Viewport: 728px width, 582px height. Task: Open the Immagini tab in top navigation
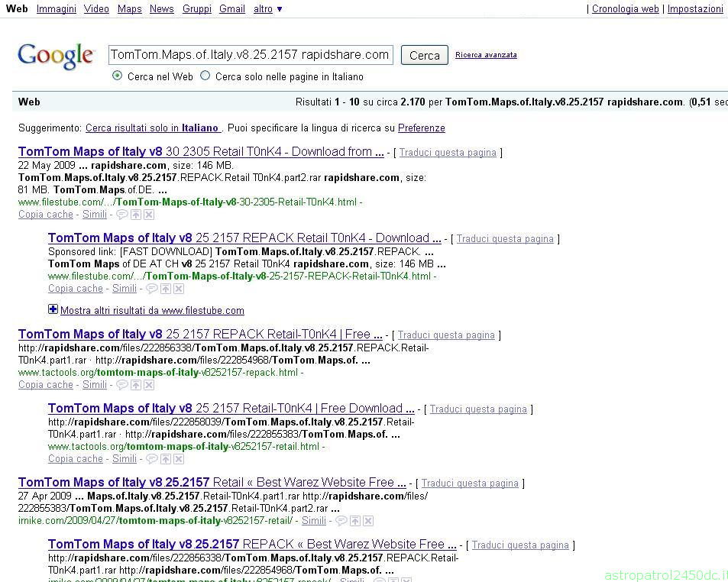[57, 9]
